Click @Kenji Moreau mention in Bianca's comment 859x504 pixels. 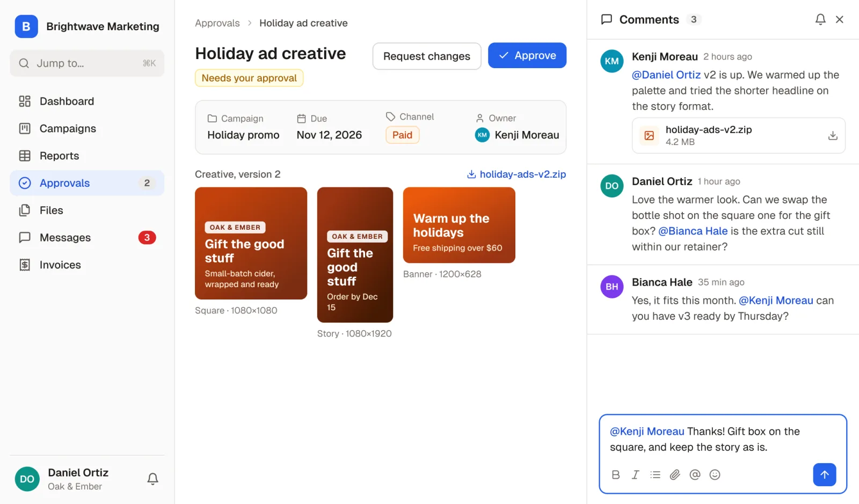point(776,301)
